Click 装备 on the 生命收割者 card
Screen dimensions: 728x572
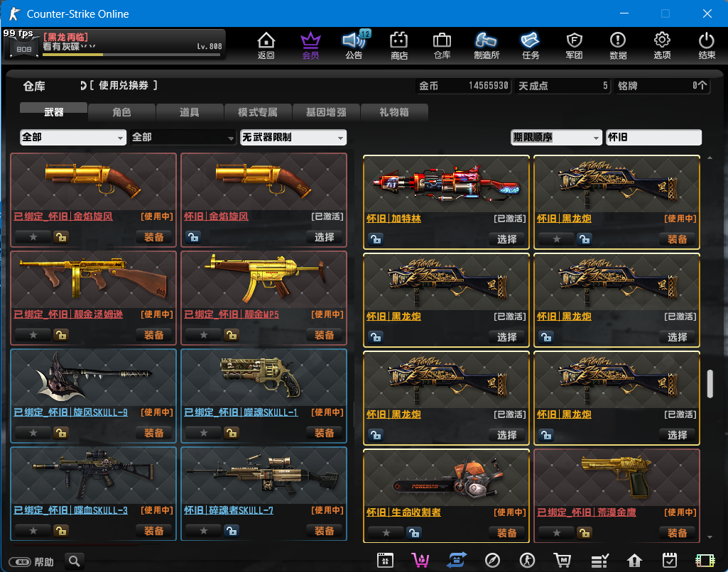click(x=506, y=533)
